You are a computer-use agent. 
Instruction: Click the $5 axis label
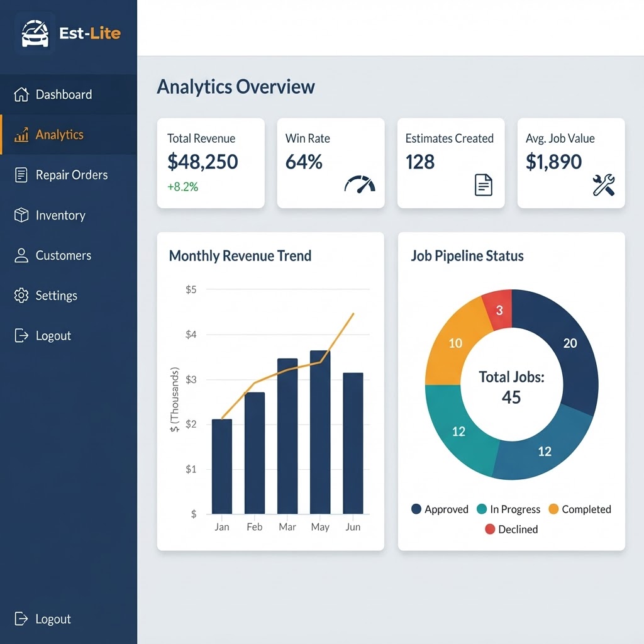click(191, 289)
